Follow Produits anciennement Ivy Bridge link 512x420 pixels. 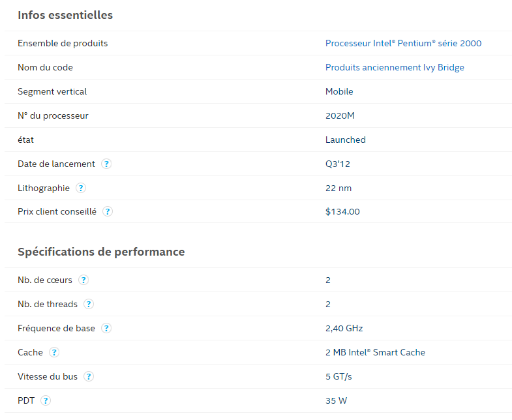click(x=395, y=67)
